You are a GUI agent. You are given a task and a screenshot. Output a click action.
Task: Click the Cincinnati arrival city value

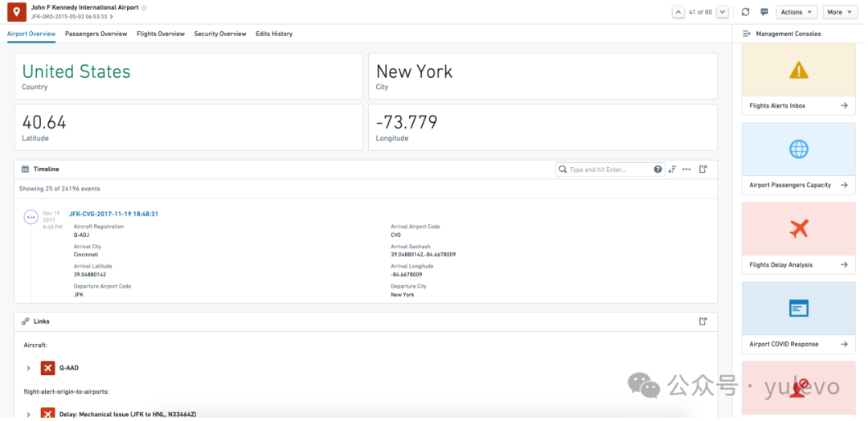click(x=86, y=255)
